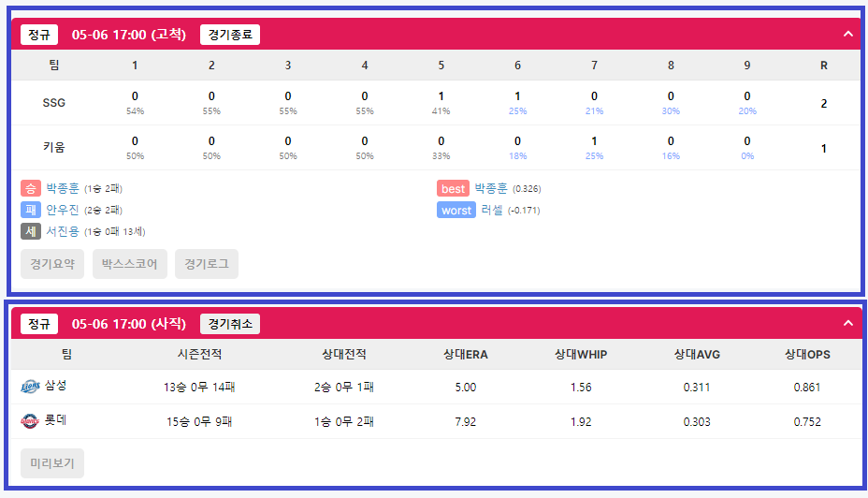Click 롯데 opponent AVG 0.303
The height and width of the screenshot is (498, 868).
697,422
